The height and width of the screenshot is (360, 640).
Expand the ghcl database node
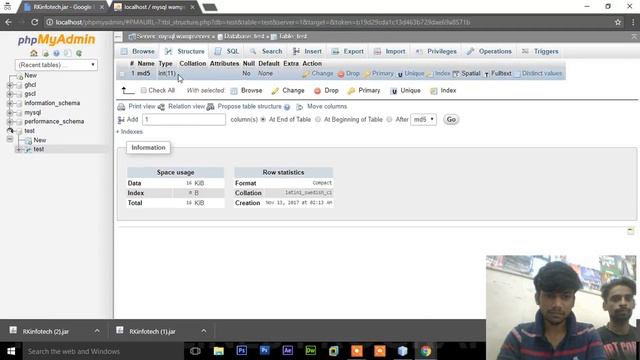[x=10, y=85]
